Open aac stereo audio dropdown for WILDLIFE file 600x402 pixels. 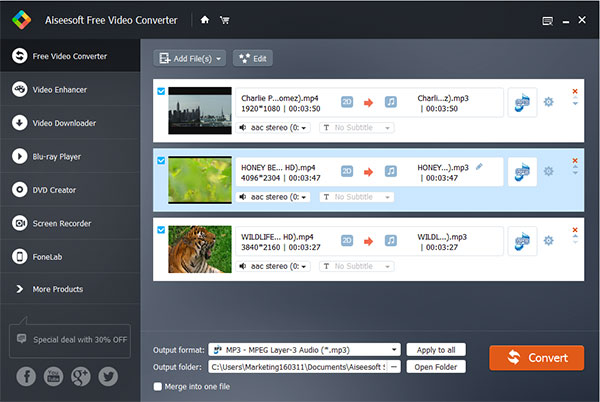(273, 266)
